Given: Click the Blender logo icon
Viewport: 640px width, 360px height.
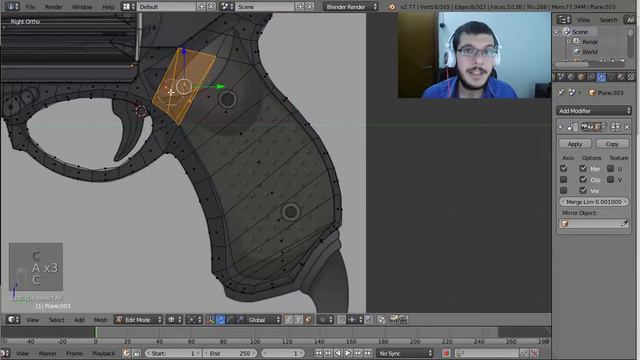Looking at the screenshot, I should (392, 7).
